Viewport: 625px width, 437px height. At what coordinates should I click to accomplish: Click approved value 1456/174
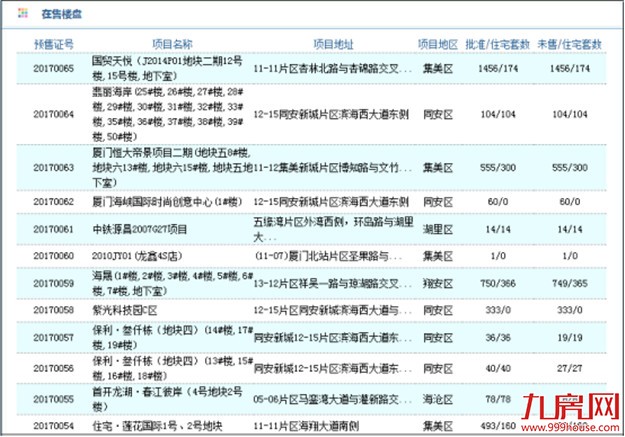click(498, 69)
